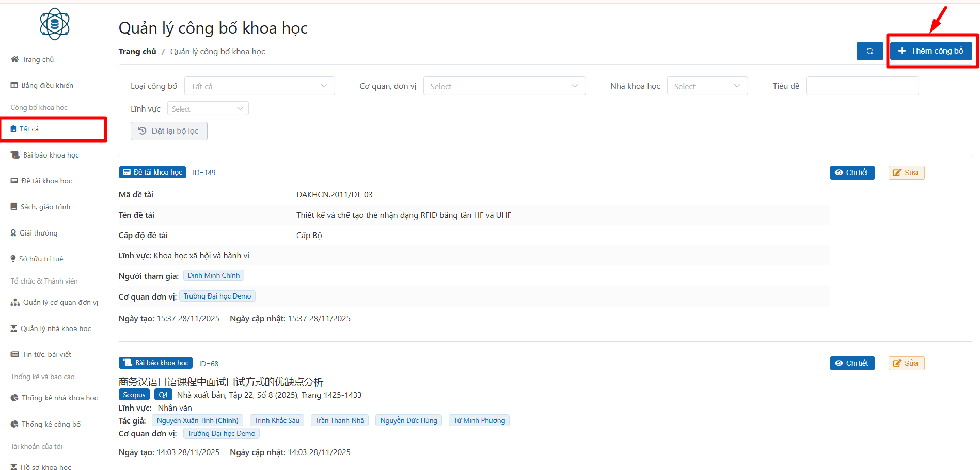This screenshot has height=470, width=980.
Task: Open Sách, giáo trình page
Action: coord(45,207)
